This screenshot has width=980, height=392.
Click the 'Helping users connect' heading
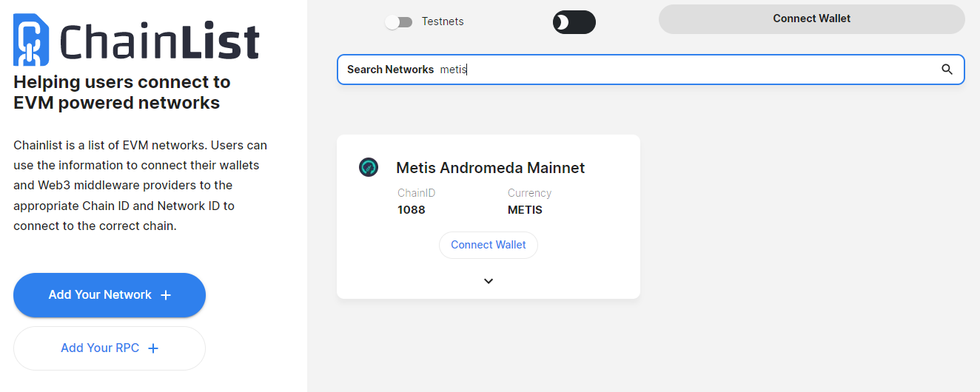click(122, 92)
